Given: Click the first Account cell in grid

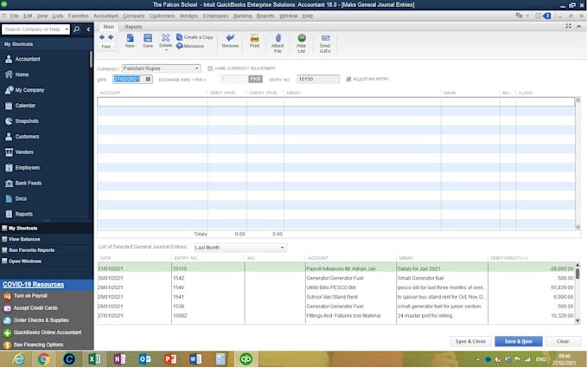Looking at the screenshot, I should tap(152, 102).
